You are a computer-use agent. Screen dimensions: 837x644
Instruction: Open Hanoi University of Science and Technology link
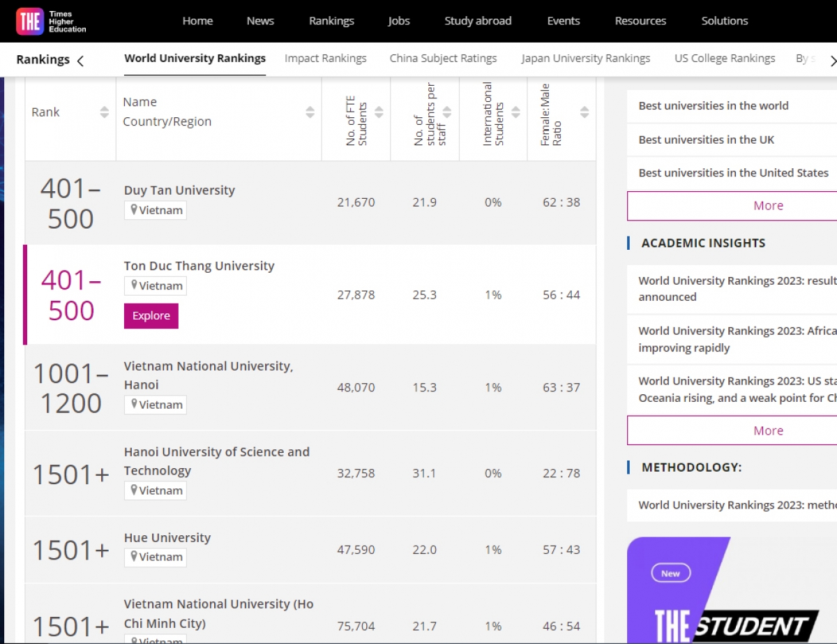coord(217,461)
